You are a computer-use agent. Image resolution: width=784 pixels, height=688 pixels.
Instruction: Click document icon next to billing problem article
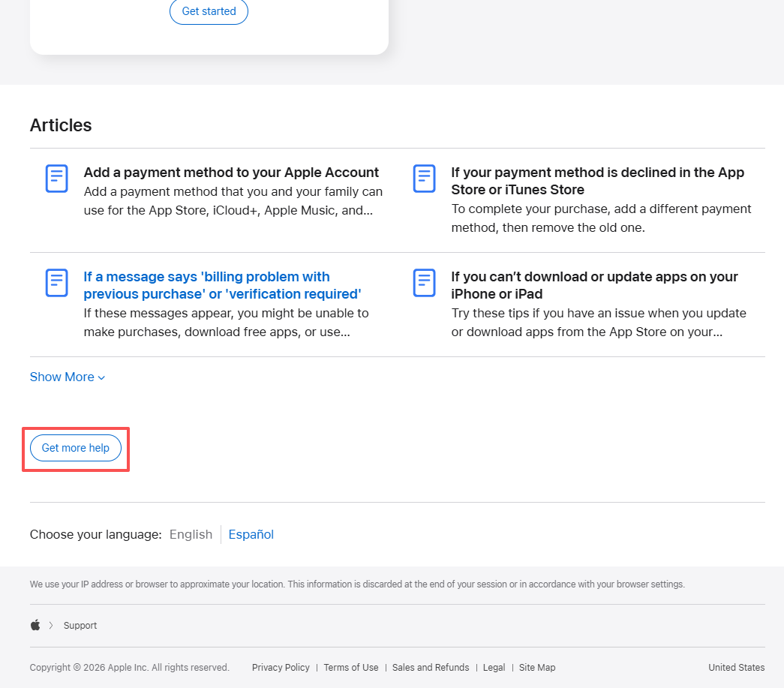click(x=56, y=283)
